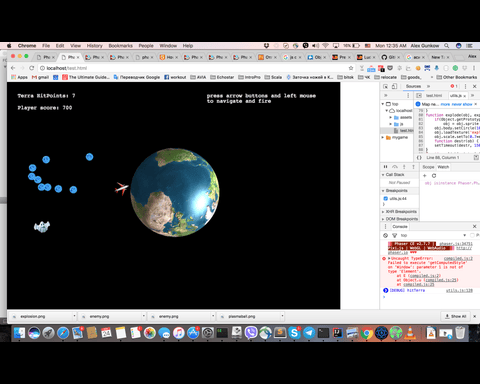Open the DevTools three-dot customize menu
480x384 pixels.
pos(466,86)
